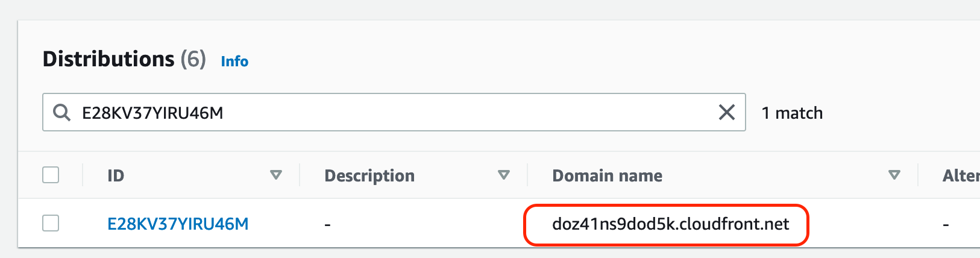Click the Description column header label
980x258 pixels.
(x=369, y=176)
